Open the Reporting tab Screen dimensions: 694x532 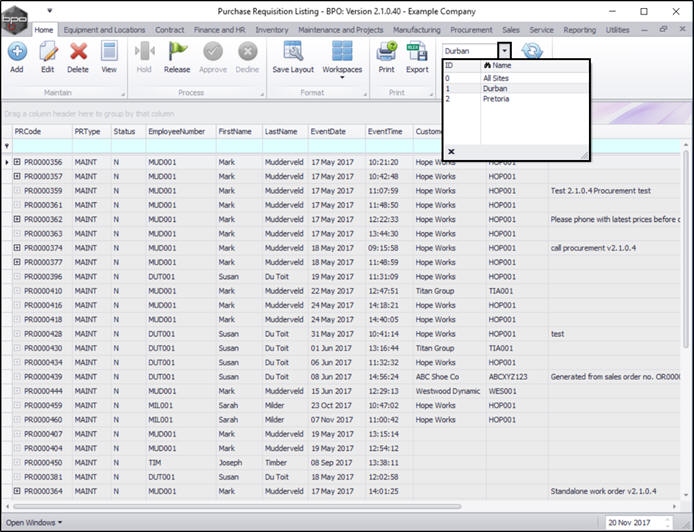pyautogui.click(x=579, y=30)
